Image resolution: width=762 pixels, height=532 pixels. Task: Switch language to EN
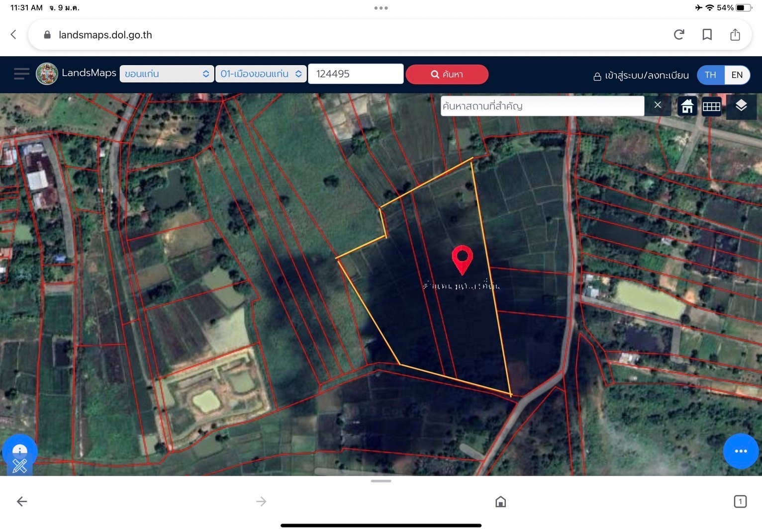(737, 75)
